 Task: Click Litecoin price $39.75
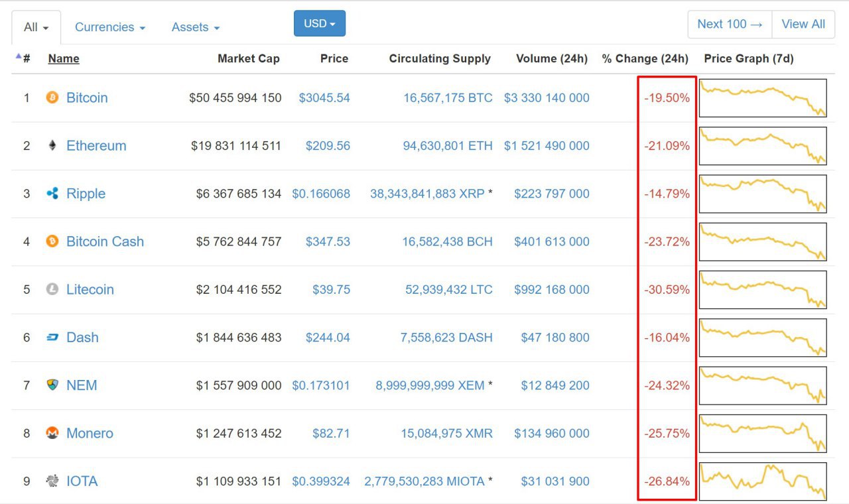(x=332, y=289)
